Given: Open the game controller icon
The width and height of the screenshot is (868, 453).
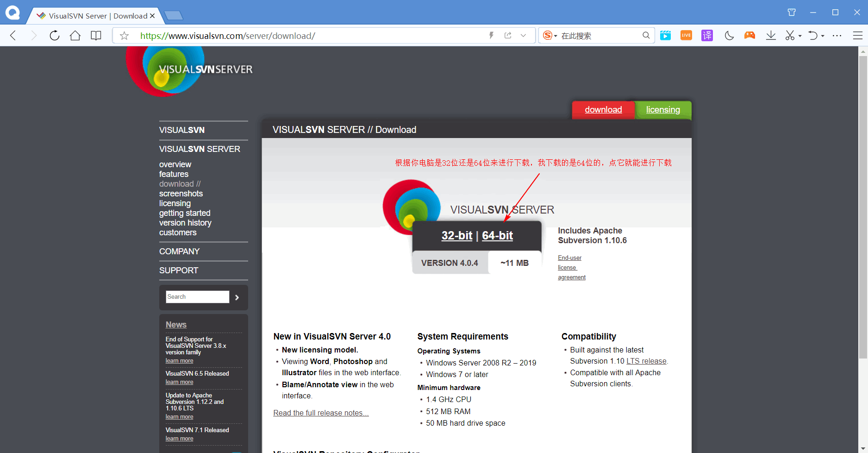Looking at the screenshot, I should 749,36.
